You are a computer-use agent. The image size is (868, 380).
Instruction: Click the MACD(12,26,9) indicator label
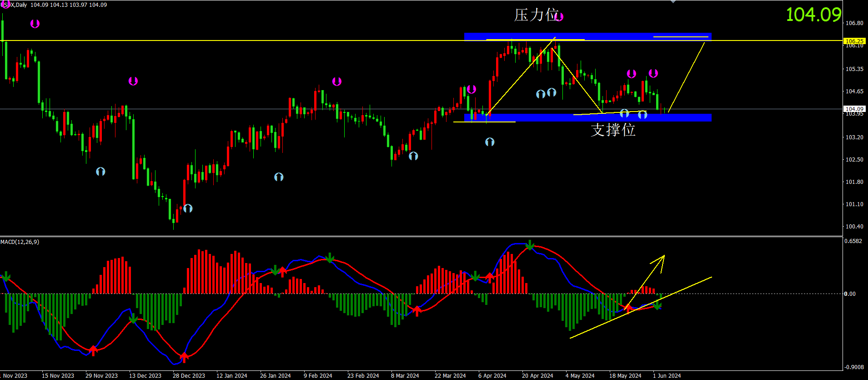pos(20,242)
